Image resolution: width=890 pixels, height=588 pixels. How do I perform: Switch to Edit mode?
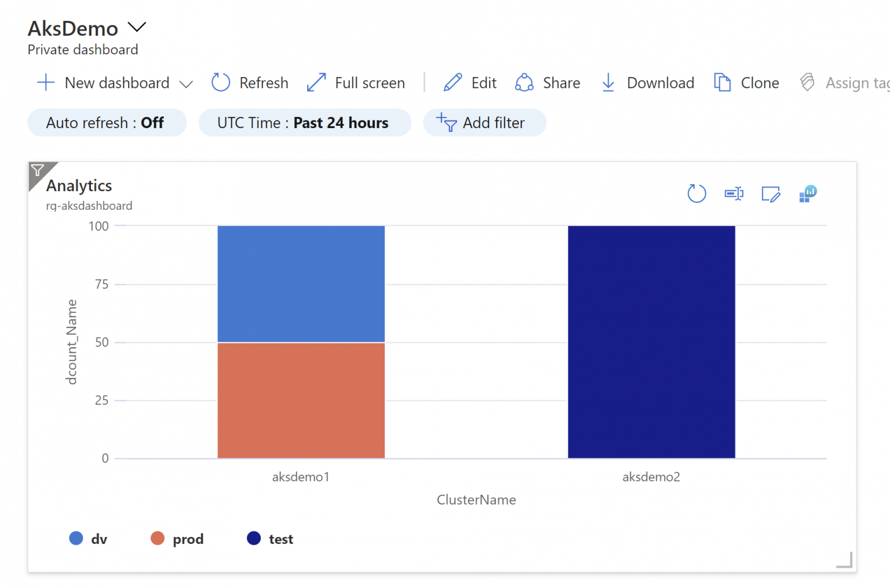(x=470, y=82)
